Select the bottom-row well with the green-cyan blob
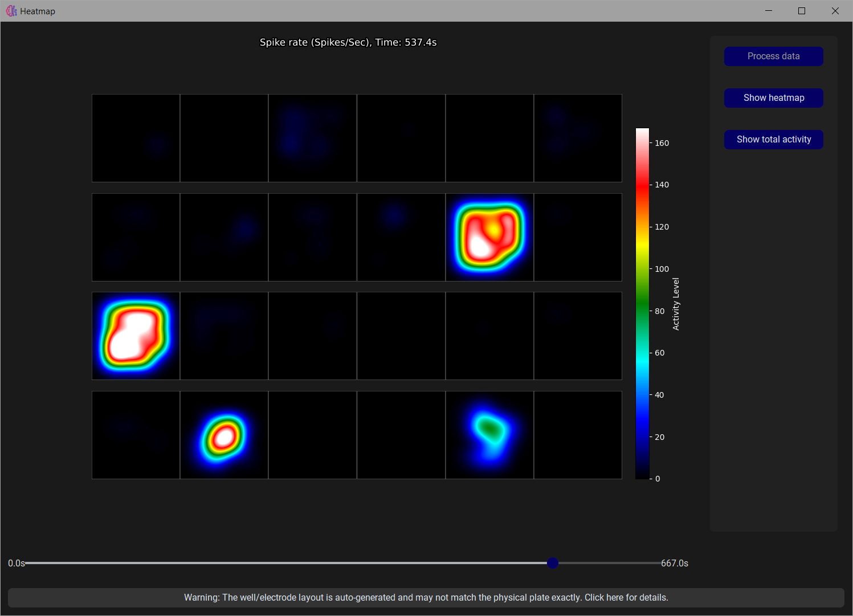 (489, 435)
